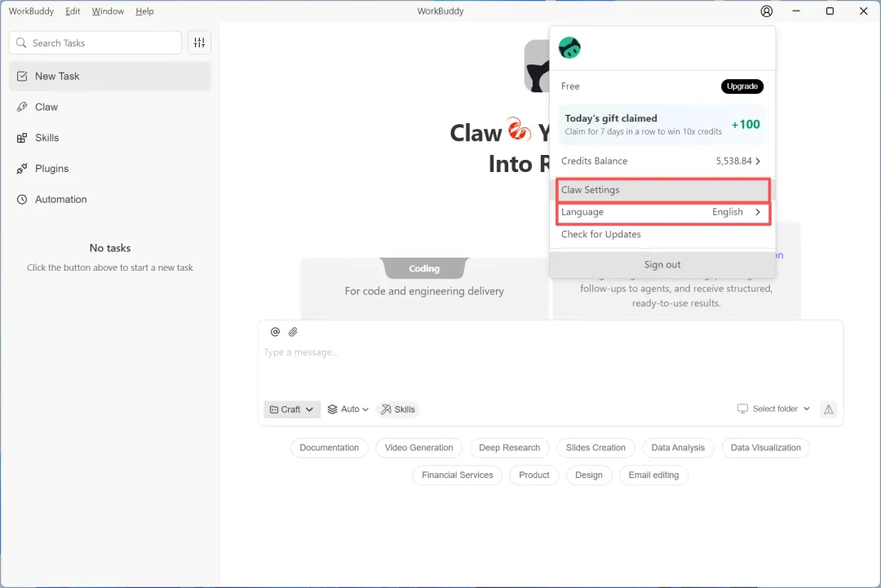Choose the Deep Research suggestion

pos(510,448)
